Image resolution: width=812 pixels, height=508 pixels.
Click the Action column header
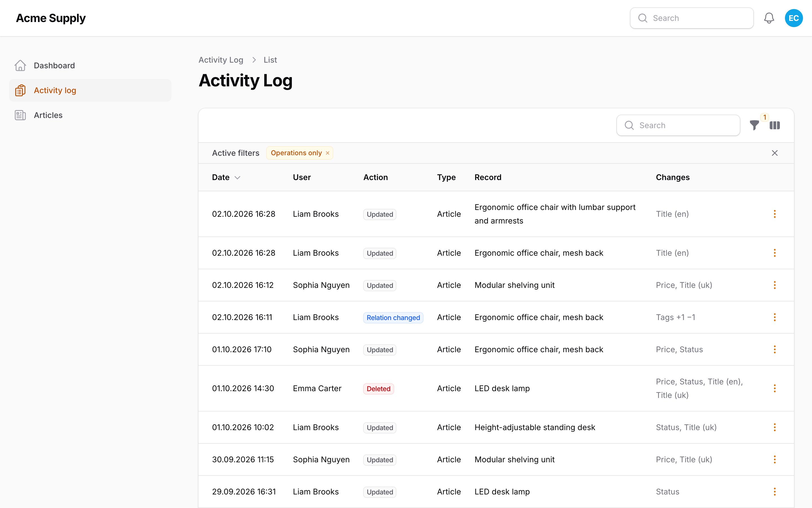click(376, 178)
